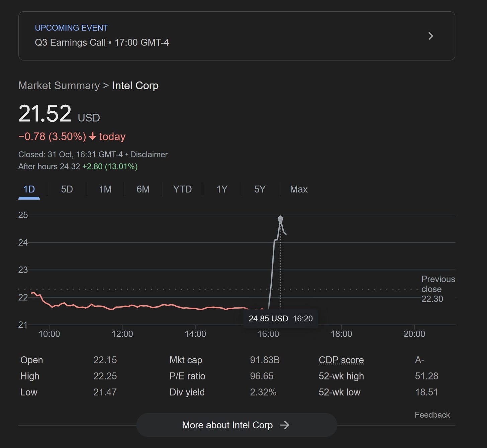This screenshot has height=448, width=487.
Task: Click the 23 price axis label
Action: point(23,270)
